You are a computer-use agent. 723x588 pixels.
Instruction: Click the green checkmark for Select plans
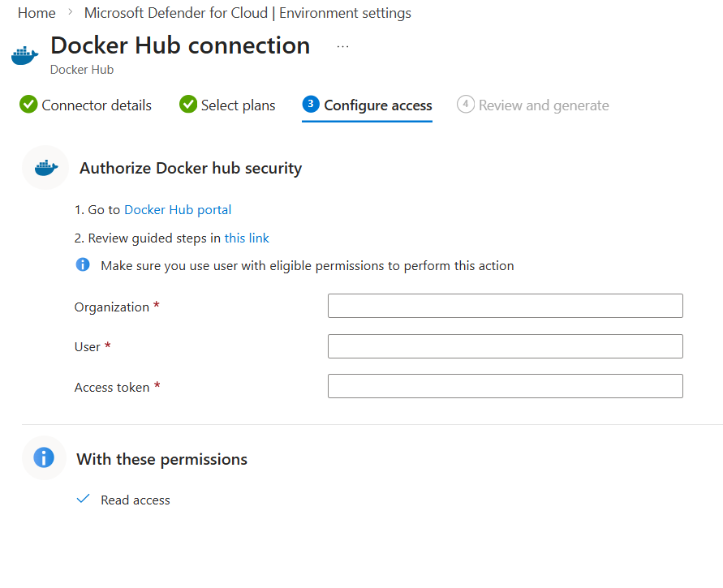pyautogui.click(x=188, y=104)
